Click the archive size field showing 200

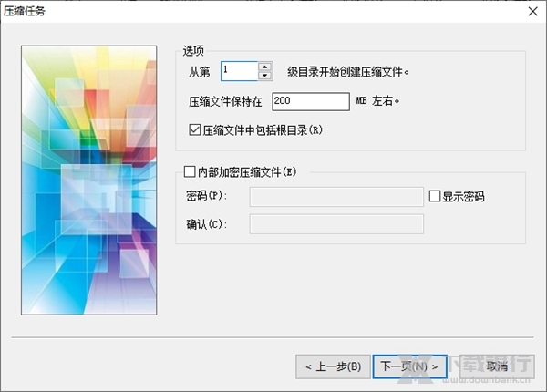310,101
